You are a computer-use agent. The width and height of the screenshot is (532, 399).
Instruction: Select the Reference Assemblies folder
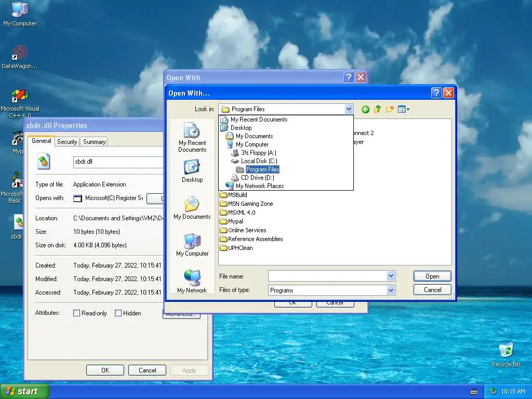coord(251,239)
